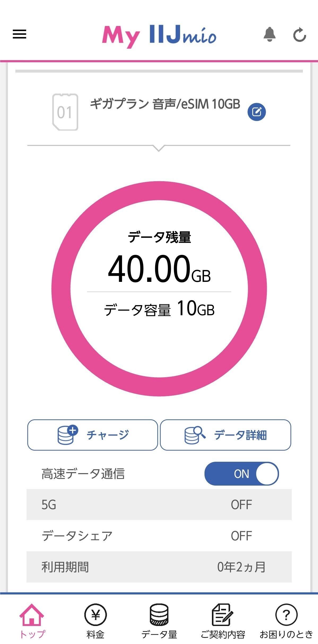
Task: Open データ詳細 button
Action: (x=225, y=435)
